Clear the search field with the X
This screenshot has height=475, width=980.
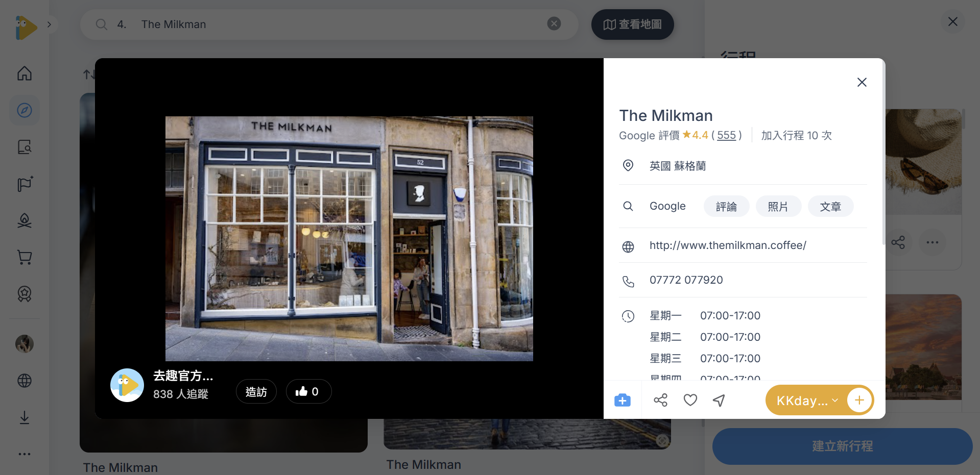tap(554, 23)
